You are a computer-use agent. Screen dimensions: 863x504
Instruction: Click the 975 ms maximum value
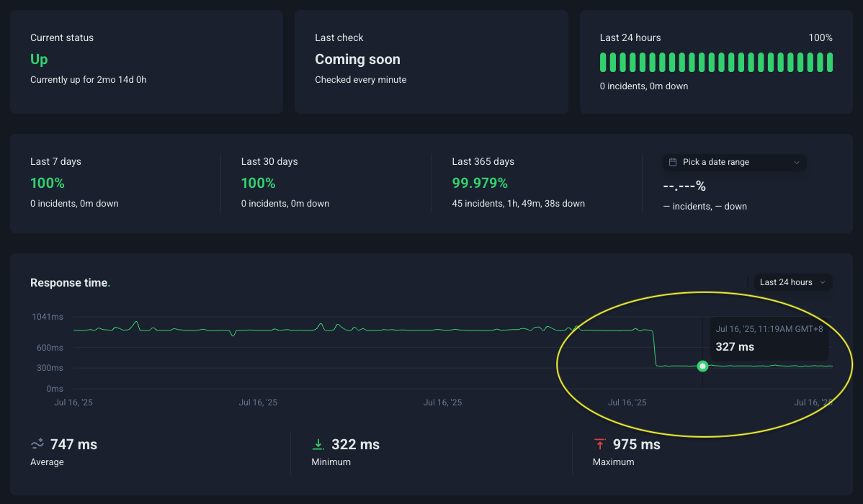(x=636, y=444)
